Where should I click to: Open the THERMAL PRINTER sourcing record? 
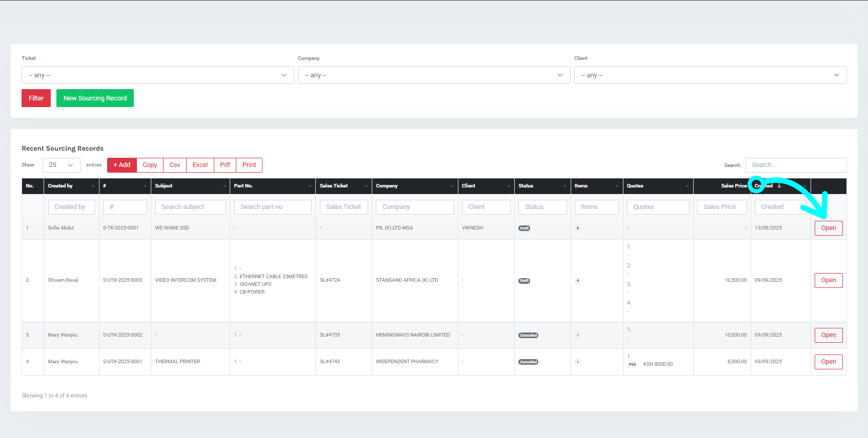828,362
